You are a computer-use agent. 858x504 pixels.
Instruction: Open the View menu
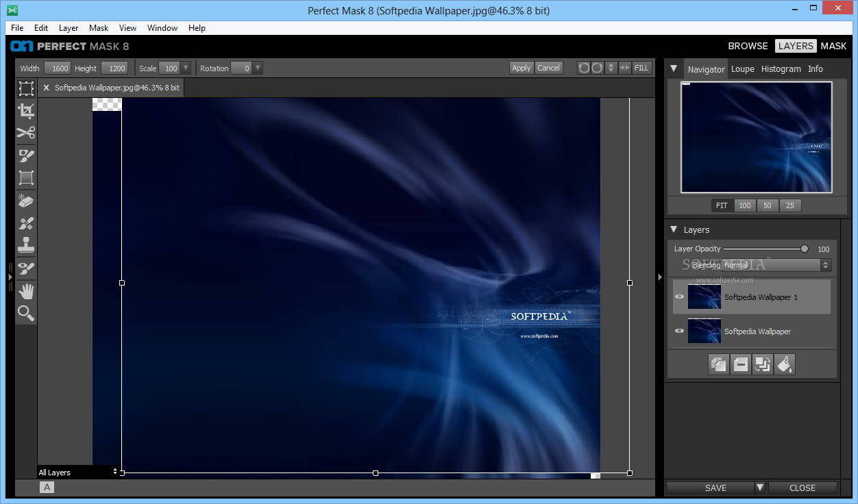tap(127, 28)
